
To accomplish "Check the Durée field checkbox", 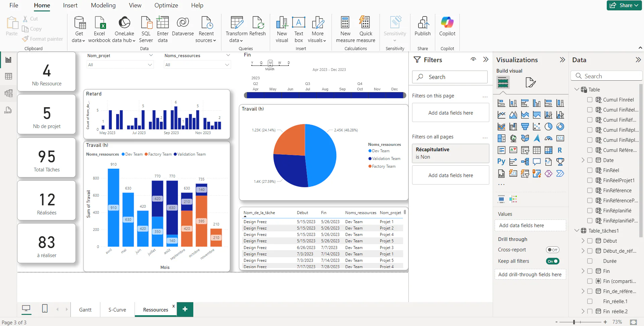I will pos(590,261).
